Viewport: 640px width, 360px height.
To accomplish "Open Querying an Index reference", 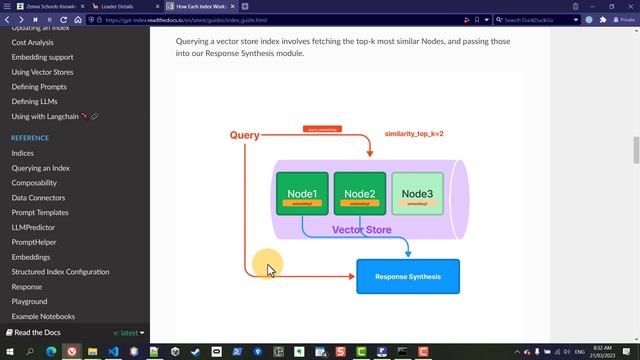I will click(x=40, y=168).
